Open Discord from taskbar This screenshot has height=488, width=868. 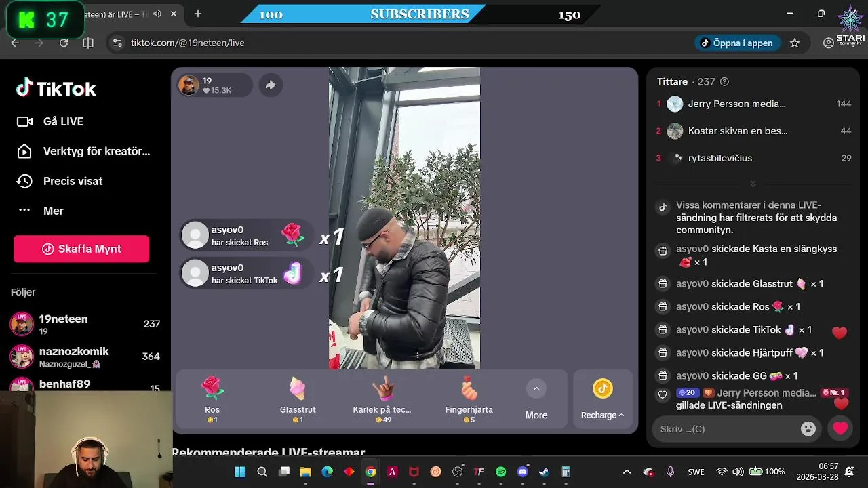522,472
